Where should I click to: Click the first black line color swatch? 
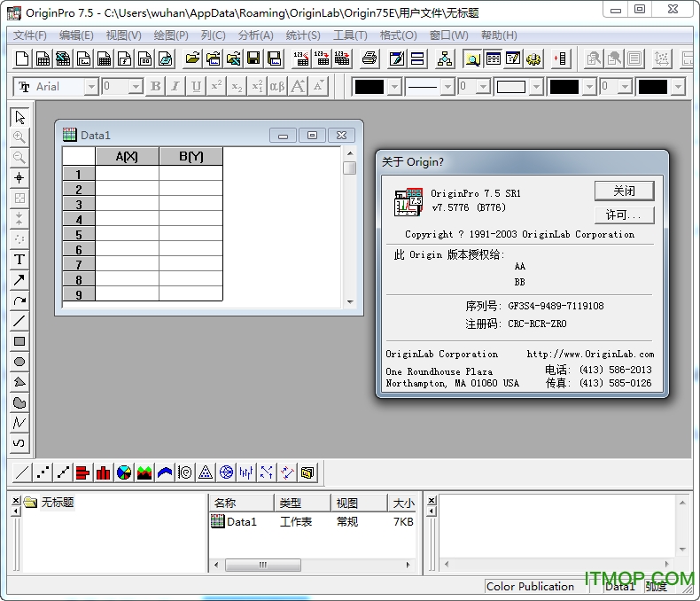coord(369,87)
